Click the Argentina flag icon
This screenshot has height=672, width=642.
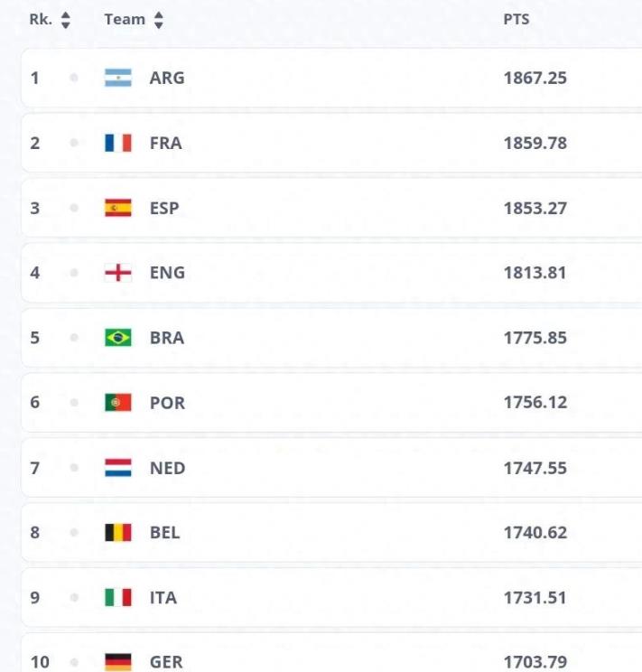[x=118, y=78]
